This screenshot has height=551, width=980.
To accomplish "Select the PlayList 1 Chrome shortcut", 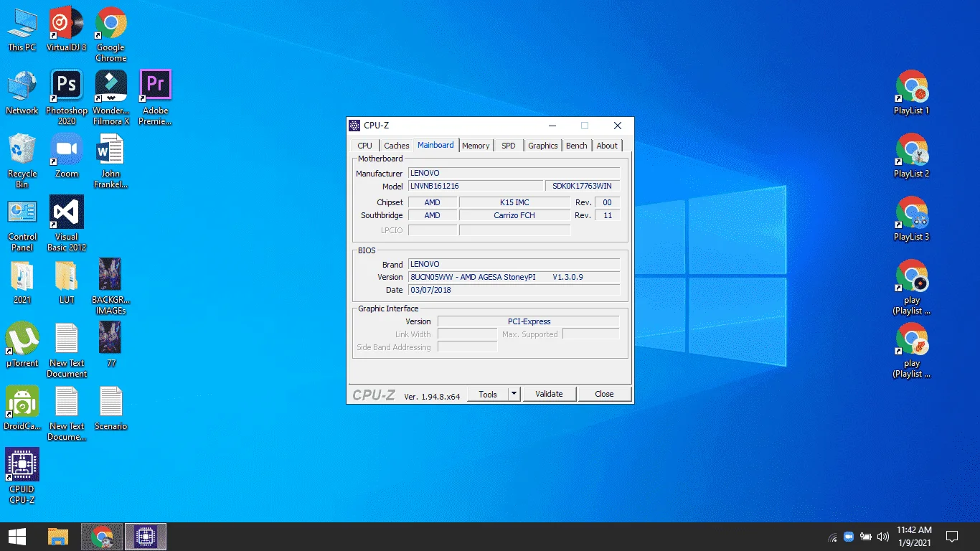I will pyautogui.click(x=912, y=93).
